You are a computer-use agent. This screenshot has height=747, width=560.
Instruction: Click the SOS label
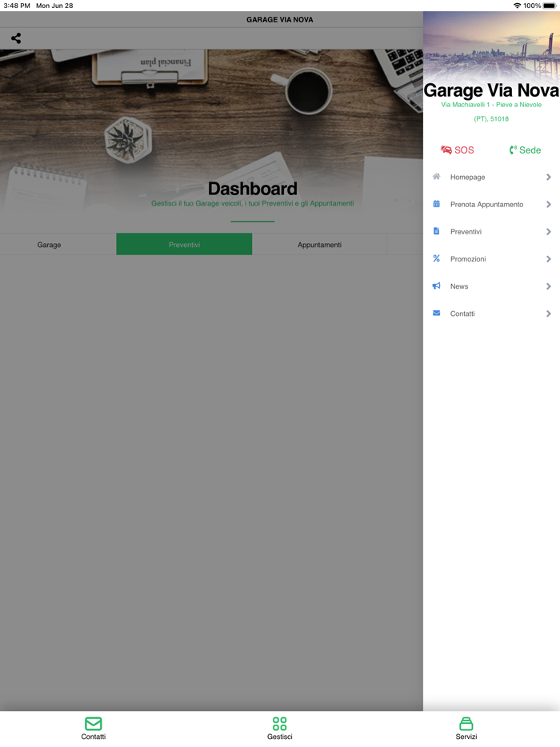point(464,150)
